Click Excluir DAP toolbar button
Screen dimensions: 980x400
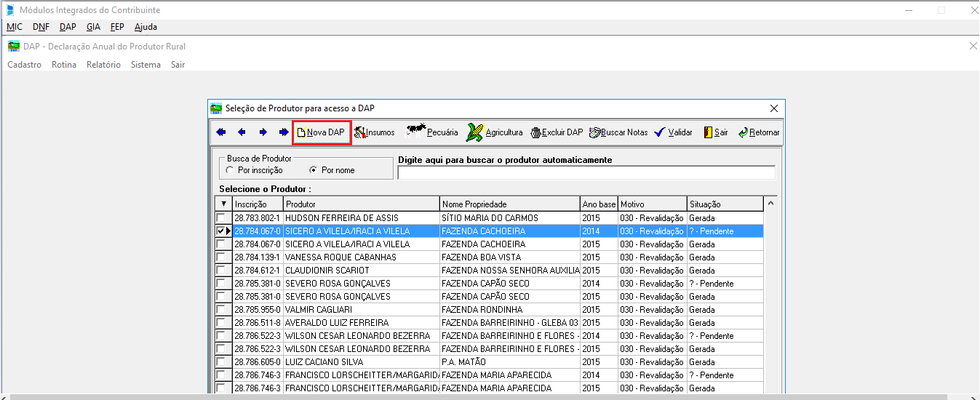(557, 132)
